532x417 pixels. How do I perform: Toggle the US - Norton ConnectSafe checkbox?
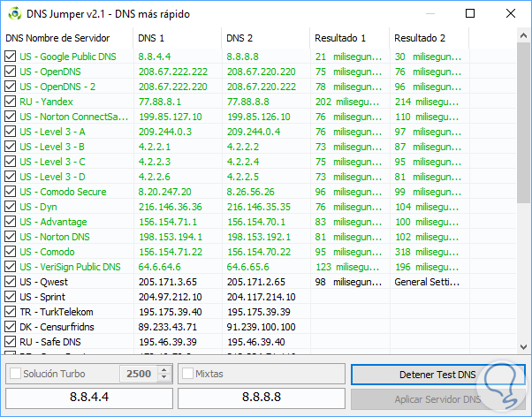11,117
